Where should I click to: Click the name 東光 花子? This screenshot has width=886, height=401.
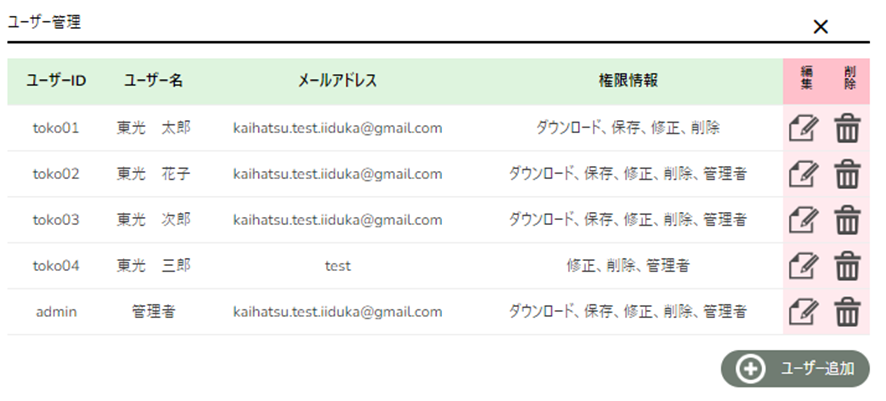point(154,174)
